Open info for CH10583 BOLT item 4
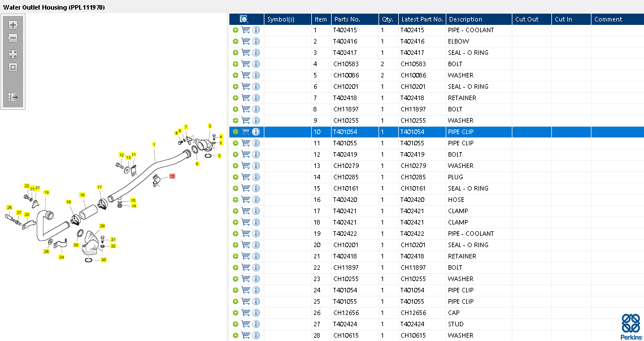The width and height of the screenshot is (644, 341). [x=256, y=64]
